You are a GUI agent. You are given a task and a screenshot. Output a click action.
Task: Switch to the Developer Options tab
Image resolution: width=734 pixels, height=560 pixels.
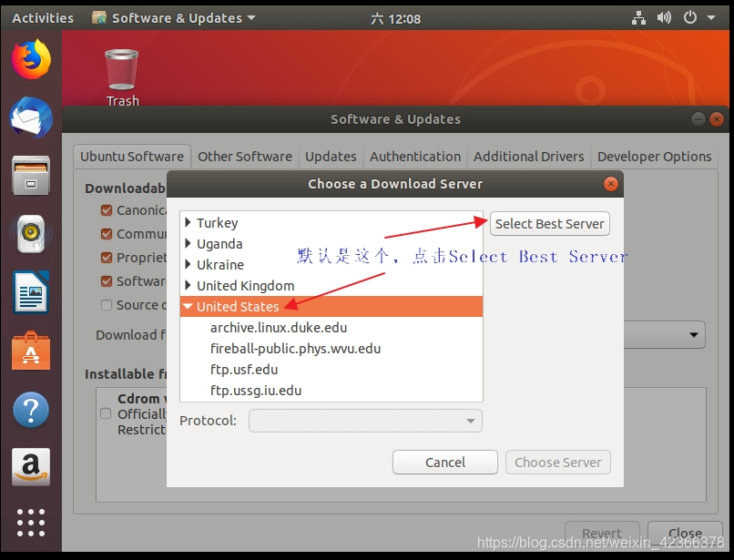(x=654, y=157)
